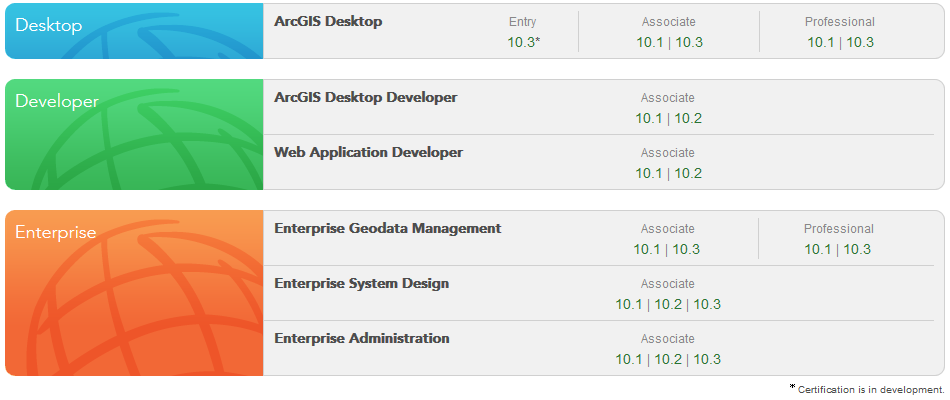Open Web Application Developer Associate 10.1
Screen dimensions: 950x400
[649, 173]
